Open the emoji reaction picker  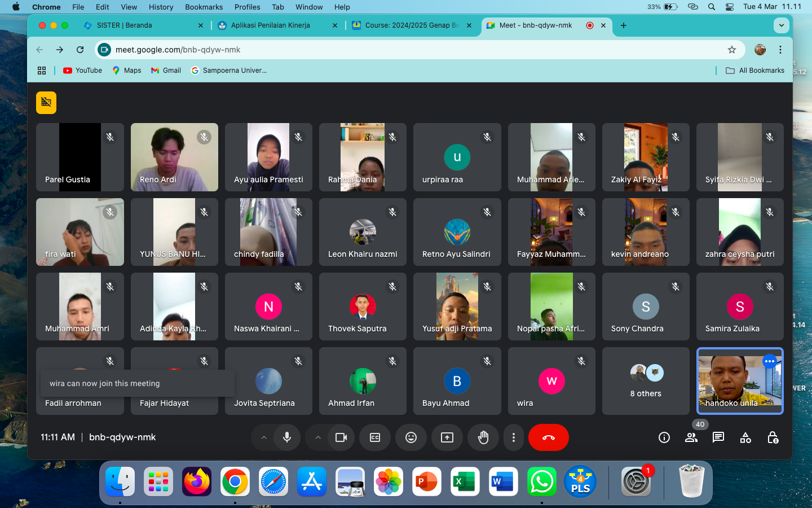411,437
